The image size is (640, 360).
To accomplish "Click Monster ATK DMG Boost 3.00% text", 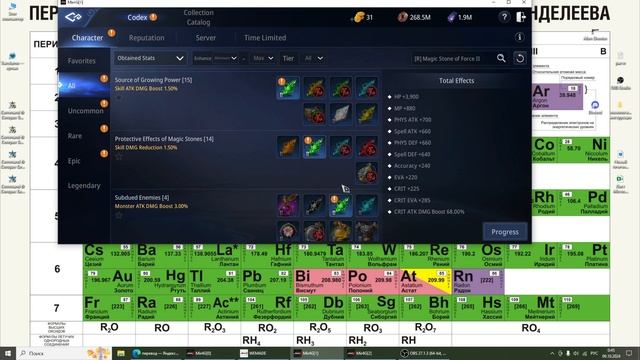I will tap(151, 206).
